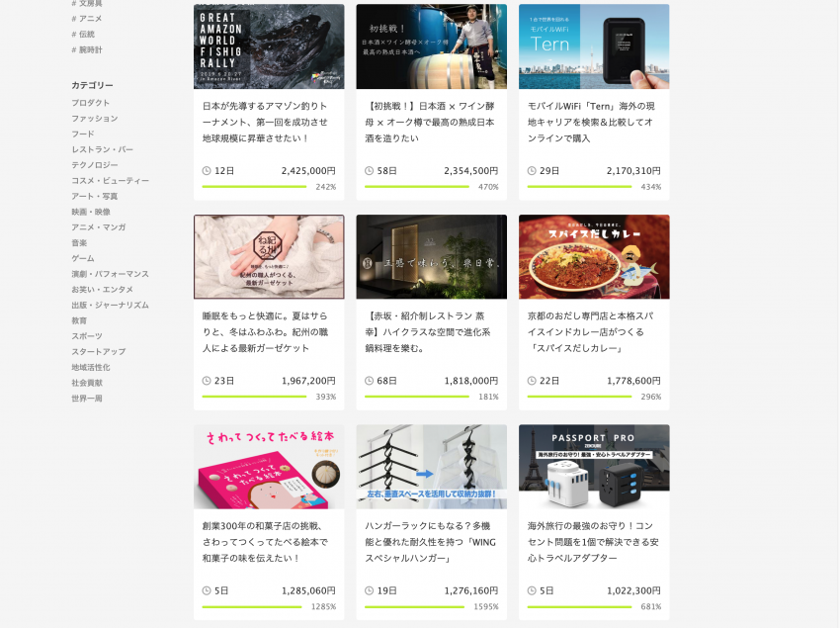Click clock icon on WING hanger card
This screenshot has height=628, width=840.
370,590
